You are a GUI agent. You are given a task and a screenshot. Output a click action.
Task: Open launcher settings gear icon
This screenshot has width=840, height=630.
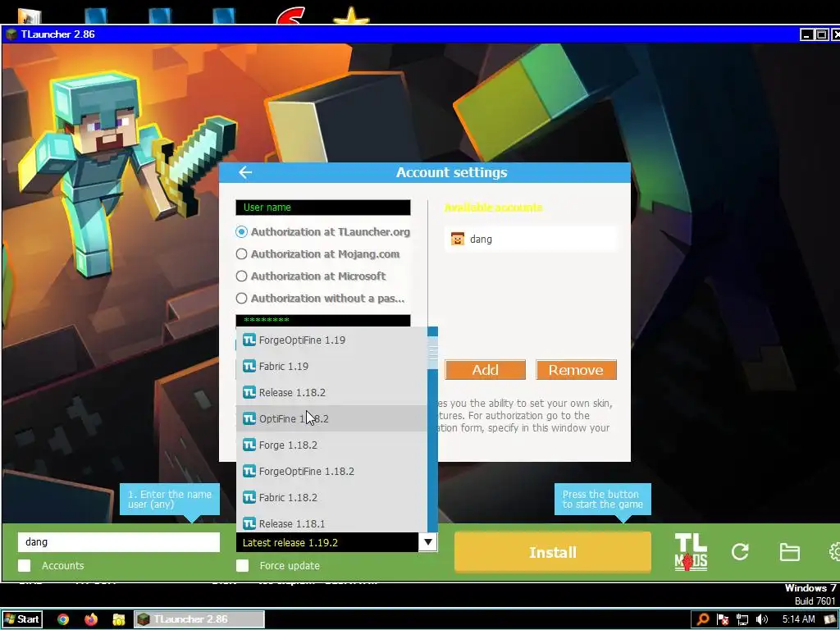point(834,552)
